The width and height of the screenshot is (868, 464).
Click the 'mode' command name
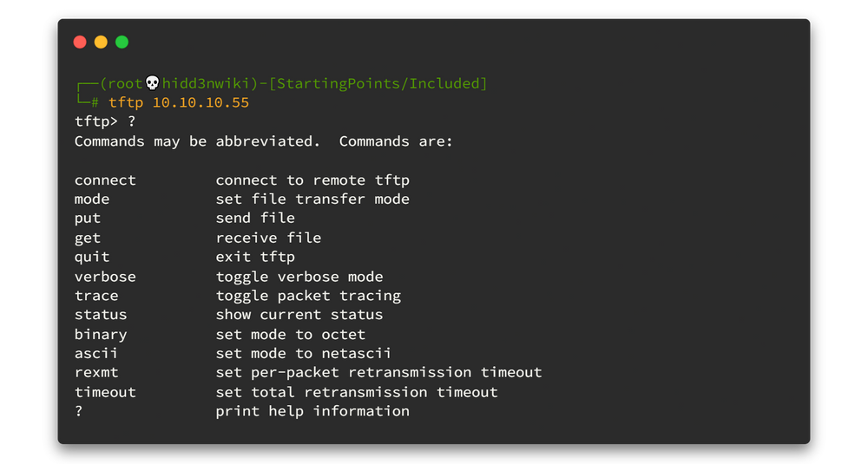coord(92,199)
